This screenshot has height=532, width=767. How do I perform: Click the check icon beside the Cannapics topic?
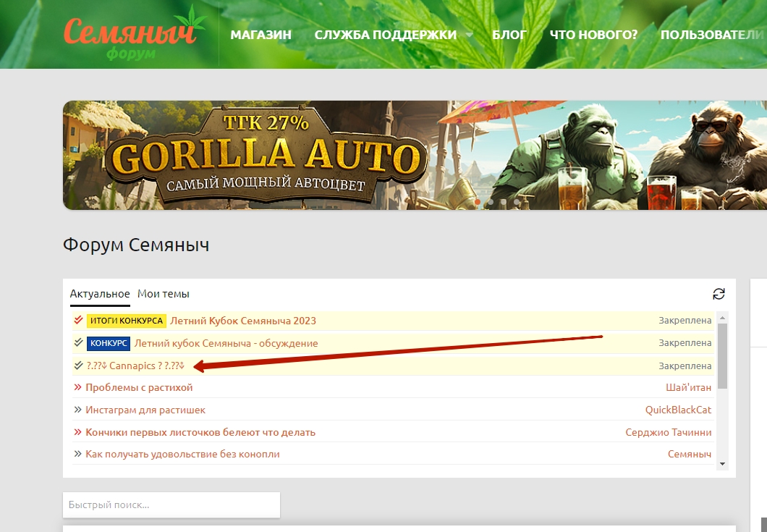click(78, 366)
